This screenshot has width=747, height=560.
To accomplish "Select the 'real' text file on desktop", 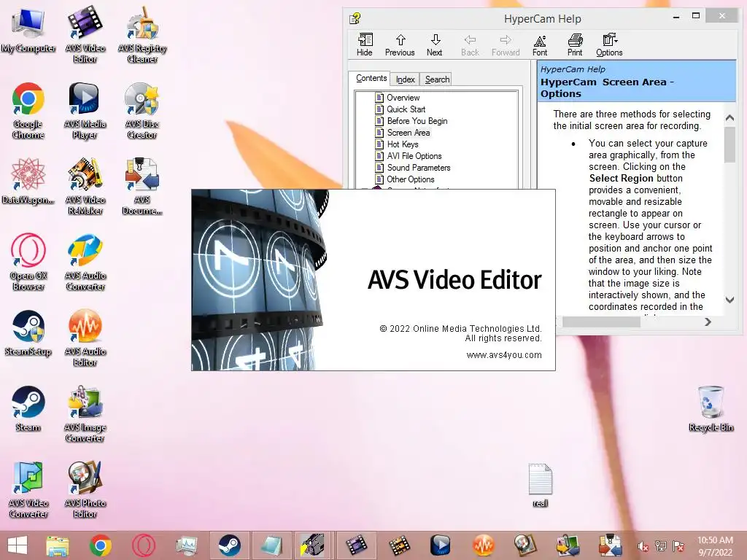I will coord(541,485).
